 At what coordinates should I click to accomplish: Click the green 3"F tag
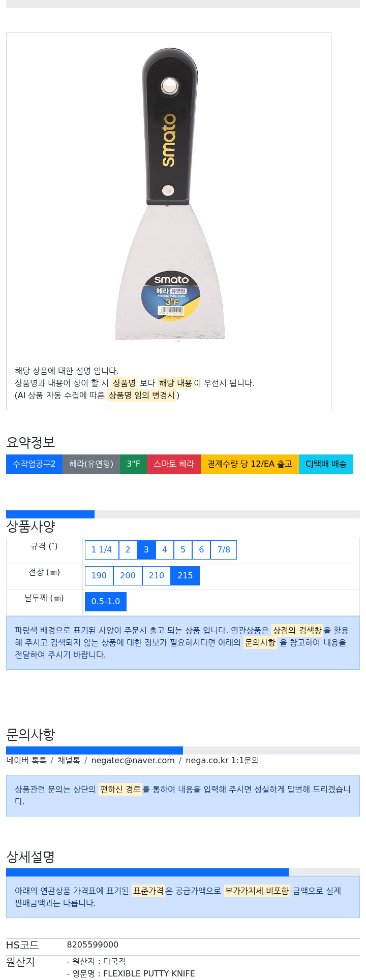(134, 464)
